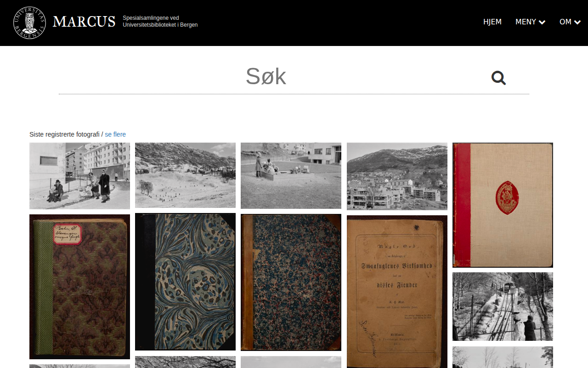The image size is (588, 368).
Task: Go to HJEM in the top navigation
Action: coord(492,22)
